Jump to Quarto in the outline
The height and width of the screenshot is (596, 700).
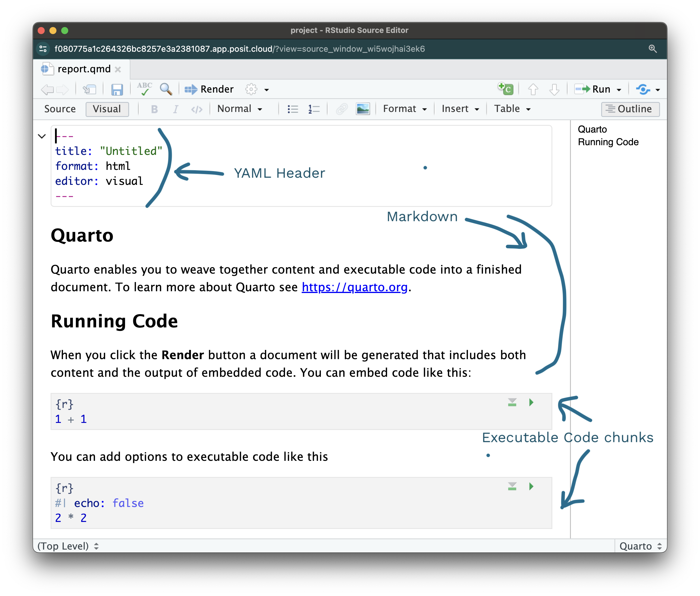[x=592, y=129]
